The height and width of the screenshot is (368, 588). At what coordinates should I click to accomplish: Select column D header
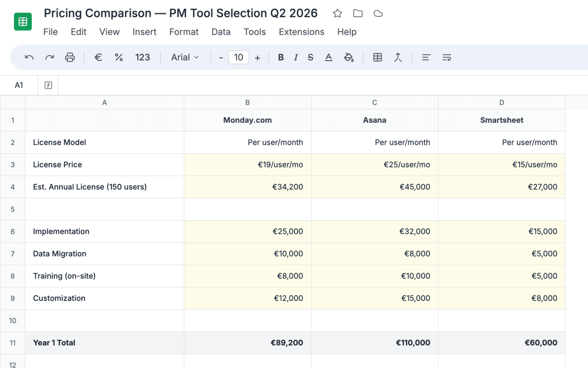tap(502, 103)
